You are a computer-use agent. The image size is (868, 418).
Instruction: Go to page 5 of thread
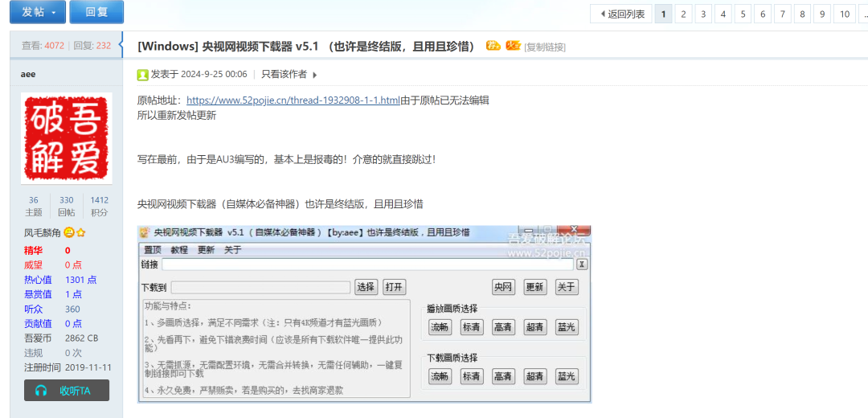click(743, 14)
